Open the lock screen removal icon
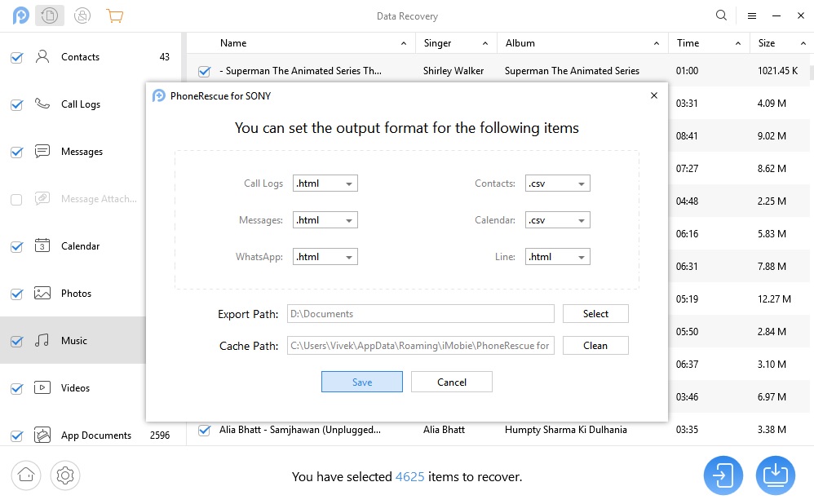 click(x=82, y=16)
